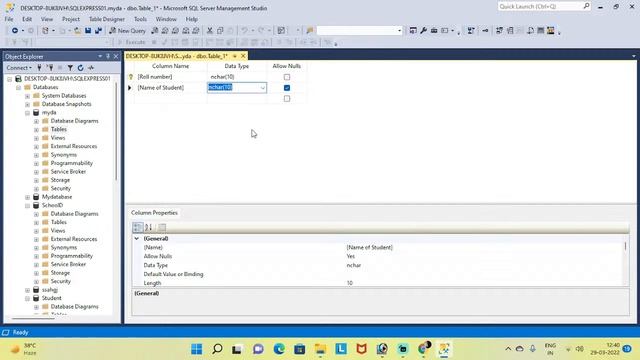Toggle Allow Nulls checkbox in empty row
The height and width of the screenshot is (360, 640).
287,99
